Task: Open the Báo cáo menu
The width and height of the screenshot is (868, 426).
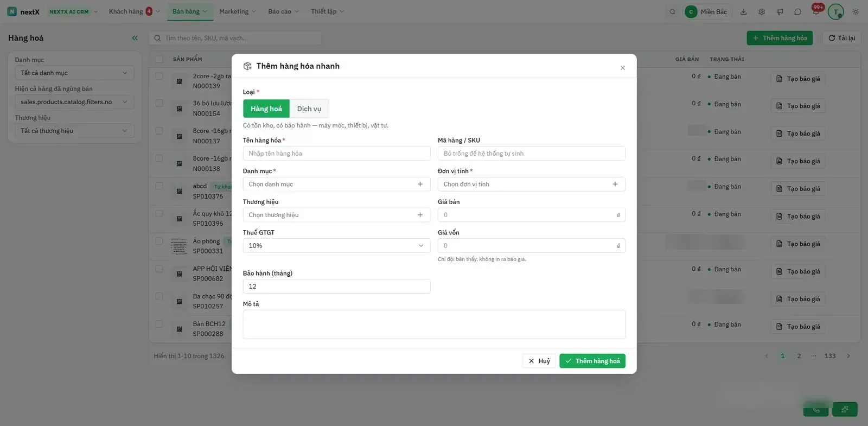Action: (283, 11)
